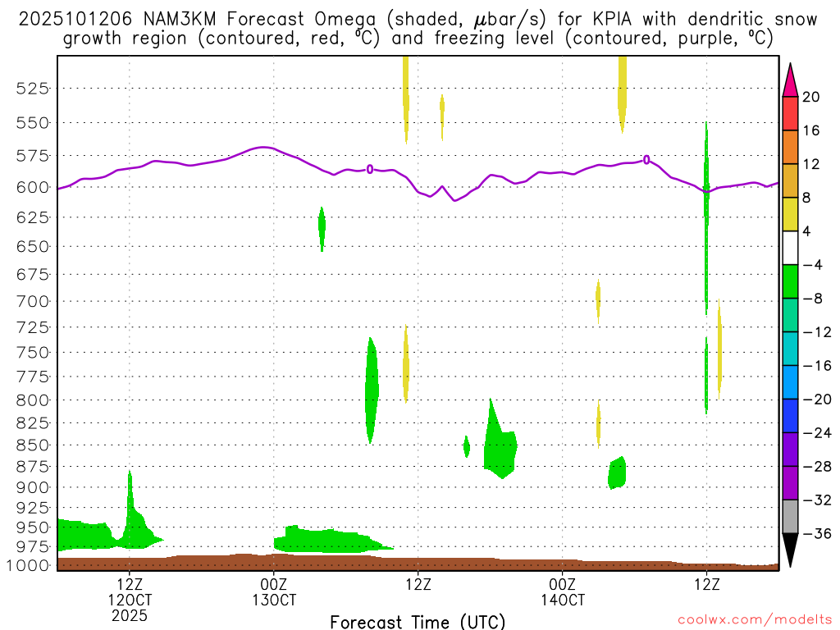Click the orange 12-to-16 colorbar swatch
840x630 pixels.
pos(790,148)
